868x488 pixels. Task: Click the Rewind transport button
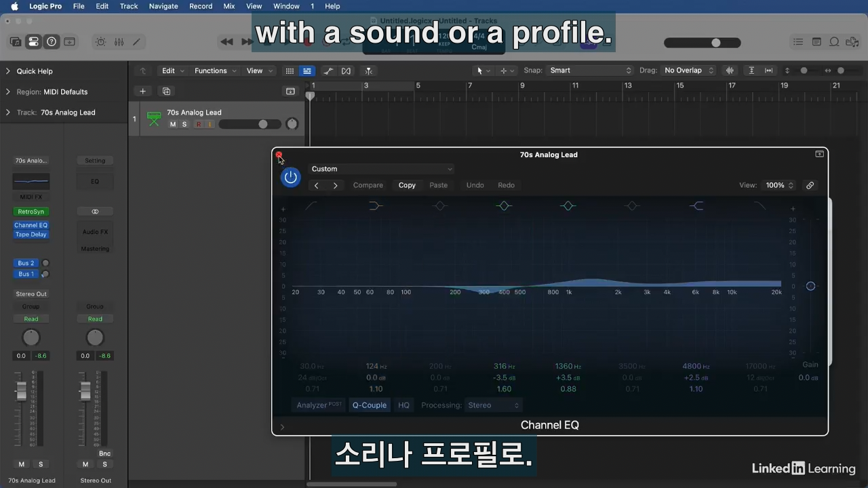227,42
